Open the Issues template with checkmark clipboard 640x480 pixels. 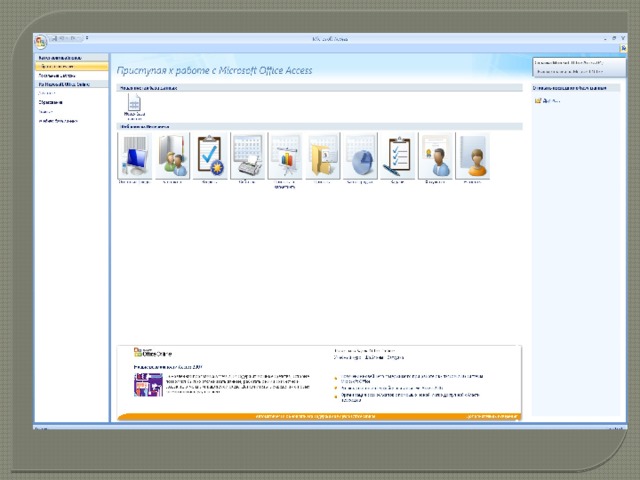[210, 156]
